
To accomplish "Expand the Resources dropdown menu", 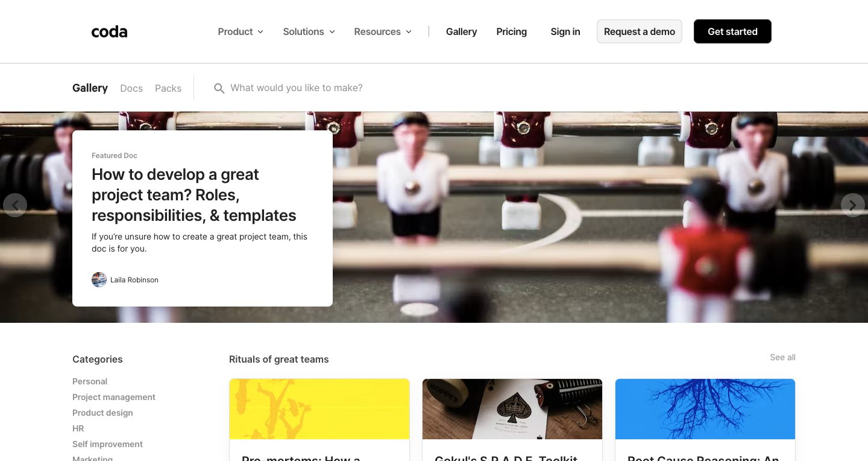I will (383, 31).
